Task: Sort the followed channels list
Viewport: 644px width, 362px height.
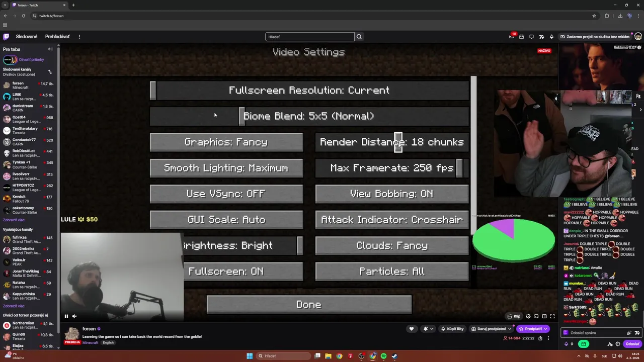Action: click(x=50, y=72)
